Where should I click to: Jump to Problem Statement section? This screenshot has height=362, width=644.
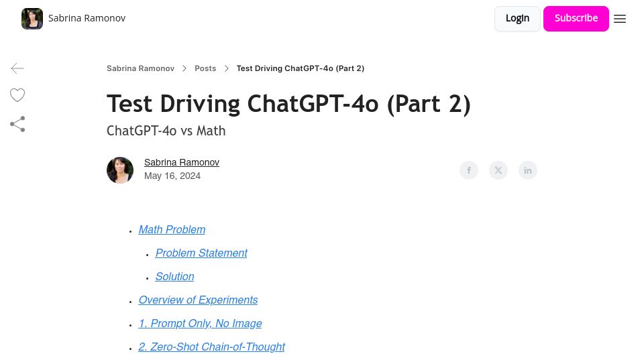coord(201,253)
